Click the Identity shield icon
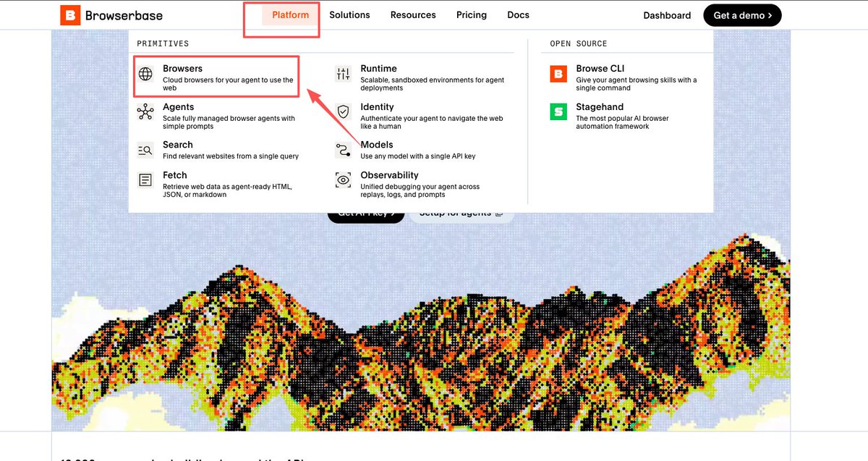This screenshot has height=461, width=868. tap(343, 112)
